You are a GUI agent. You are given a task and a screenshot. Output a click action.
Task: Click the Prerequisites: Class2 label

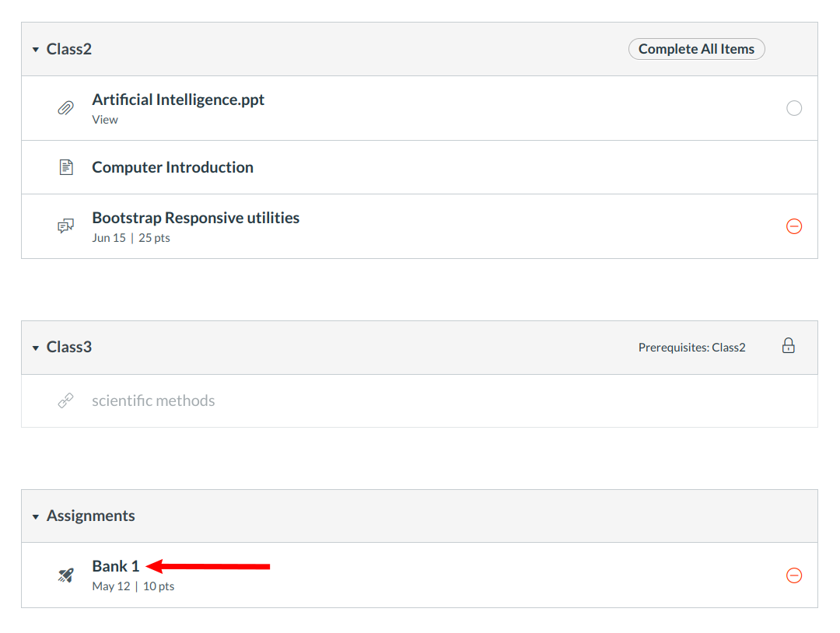pos(691,348)
